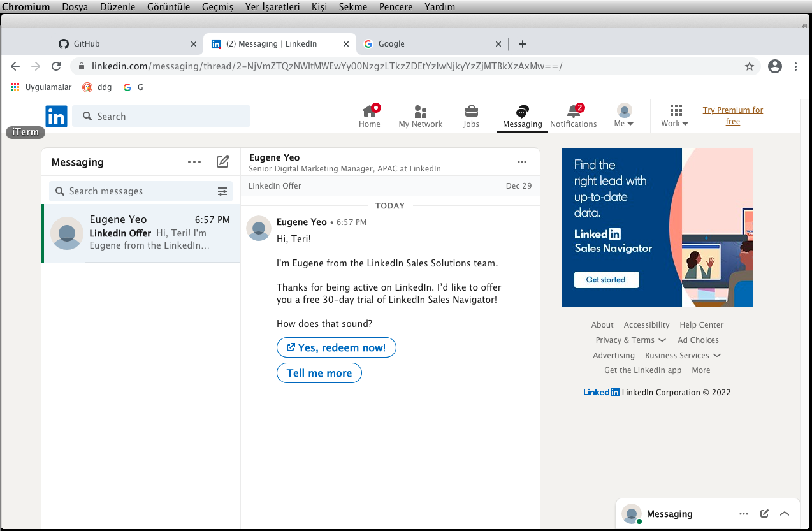Select Eugene Yeo conversation in list
812x531 pixels.
pyautogui.click(x=141, y=233)
